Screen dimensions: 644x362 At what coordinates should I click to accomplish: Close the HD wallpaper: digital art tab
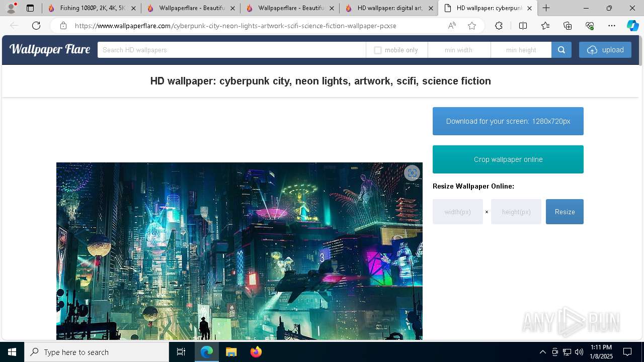431,8
